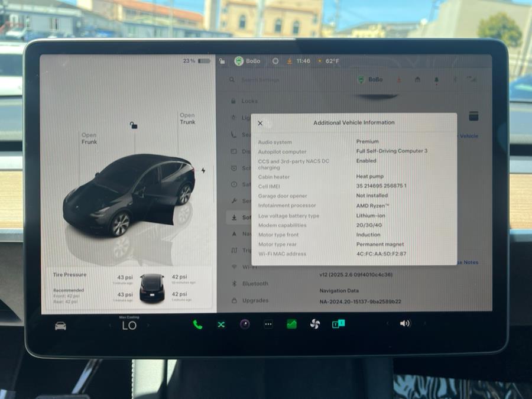The height and width of the screenshot is (399, 532).
Task: Open the Upgrades settings menu
Action: point(250,301)
